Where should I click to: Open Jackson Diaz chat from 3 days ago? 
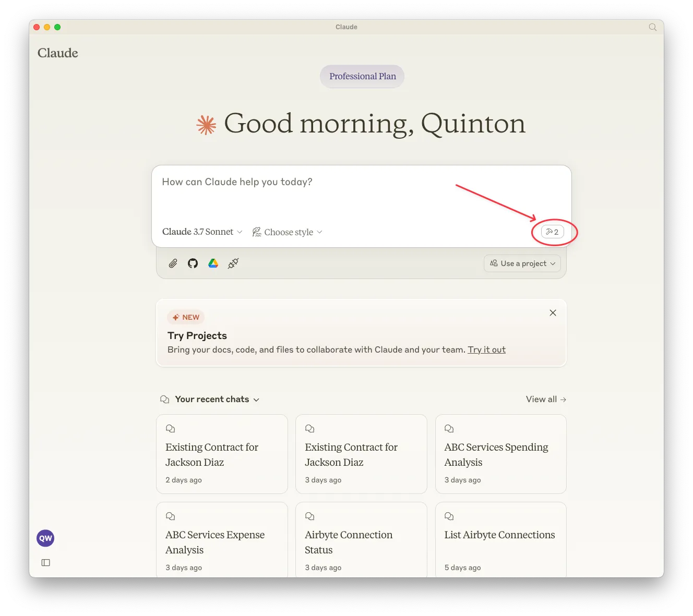click(x=361, y=454)
